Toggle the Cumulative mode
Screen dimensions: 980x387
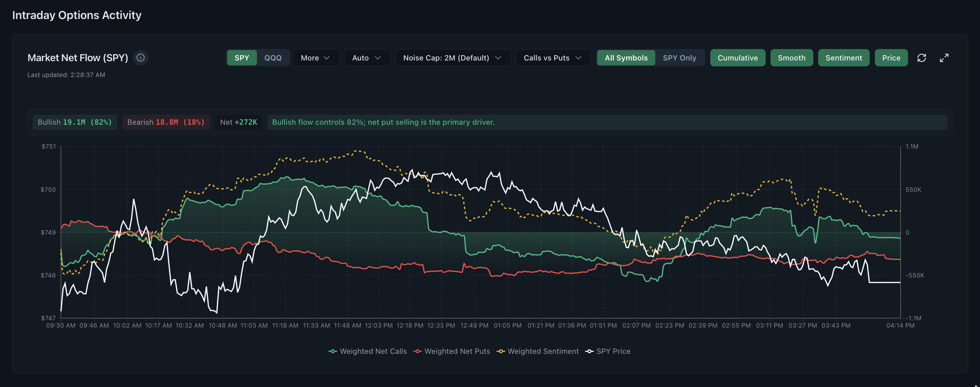[737, 58]
